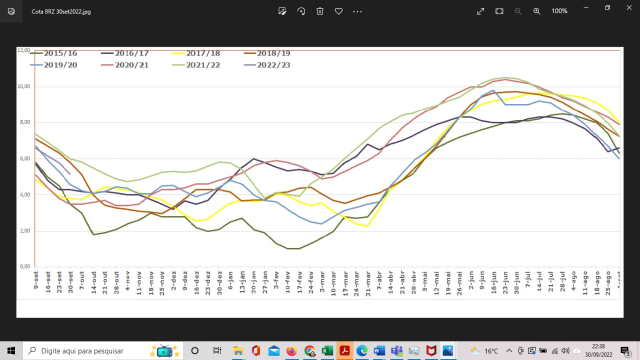
Task: Open Task View on the taskbar
Action: (217, 351)
